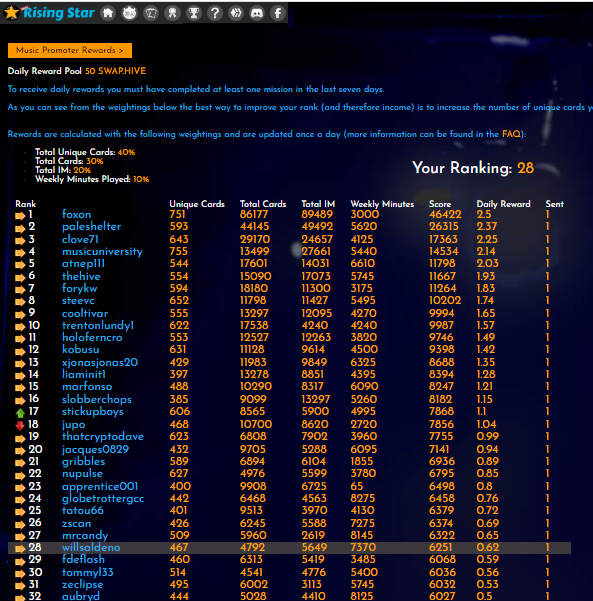Open atnep111's profile link

(83, 263)
